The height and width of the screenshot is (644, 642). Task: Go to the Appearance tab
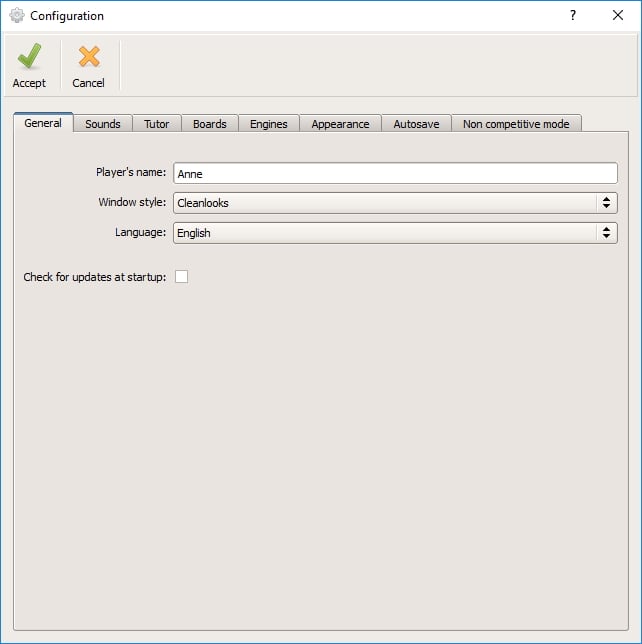tap(340, 124)
